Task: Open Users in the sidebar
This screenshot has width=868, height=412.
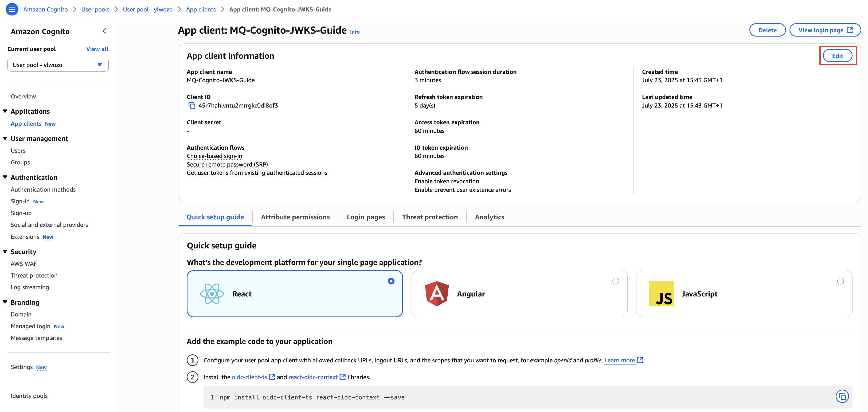Action: click(x=18, y=150)
